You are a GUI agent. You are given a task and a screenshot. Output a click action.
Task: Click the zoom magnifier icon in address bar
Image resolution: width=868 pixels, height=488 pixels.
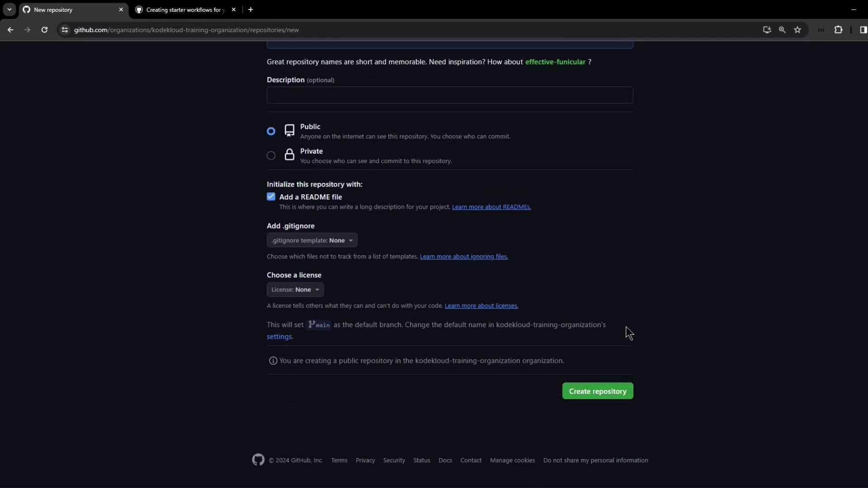coord(782,30)
